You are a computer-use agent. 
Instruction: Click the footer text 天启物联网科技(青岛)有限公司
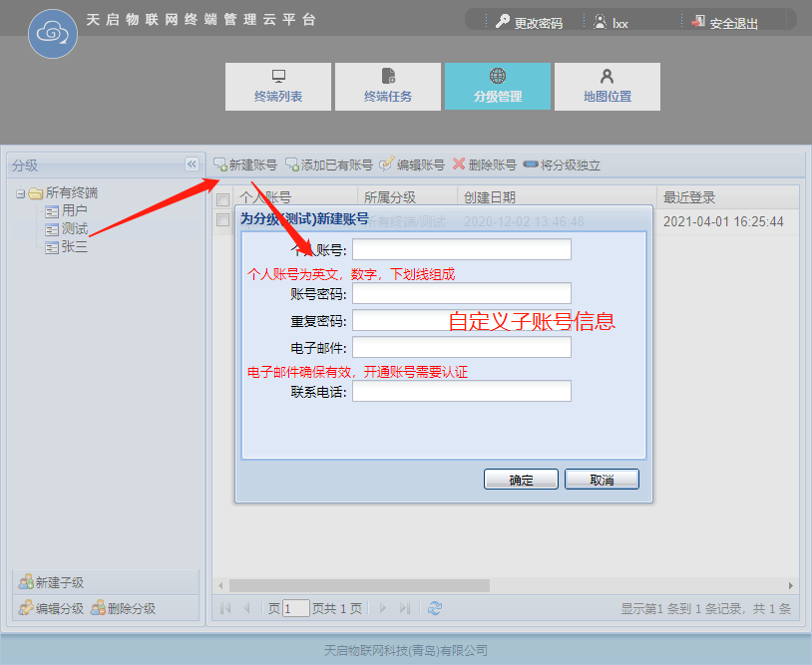click(405, 650)
